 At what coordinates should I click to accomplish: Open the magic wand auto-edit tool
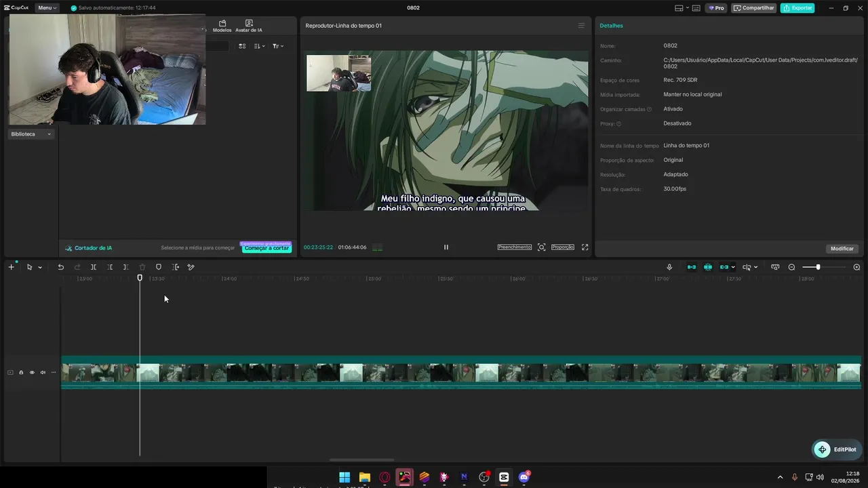tap(191, 267)
